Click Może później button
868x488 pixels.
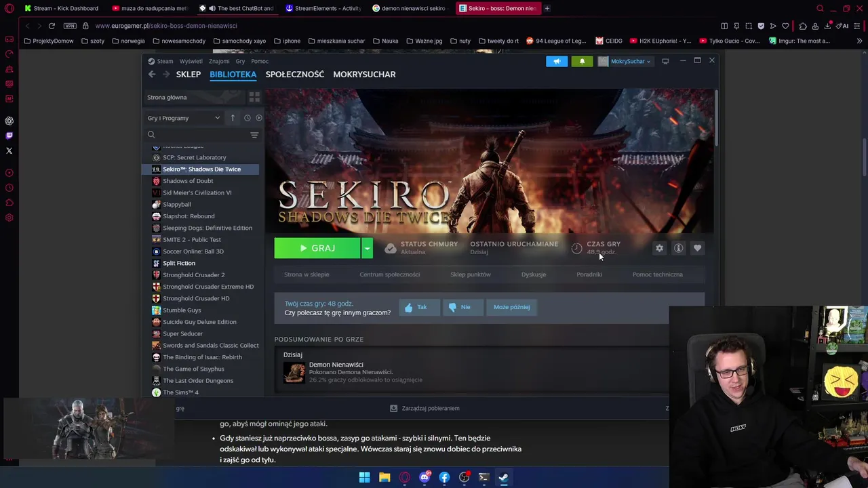[x=512, y=307]
